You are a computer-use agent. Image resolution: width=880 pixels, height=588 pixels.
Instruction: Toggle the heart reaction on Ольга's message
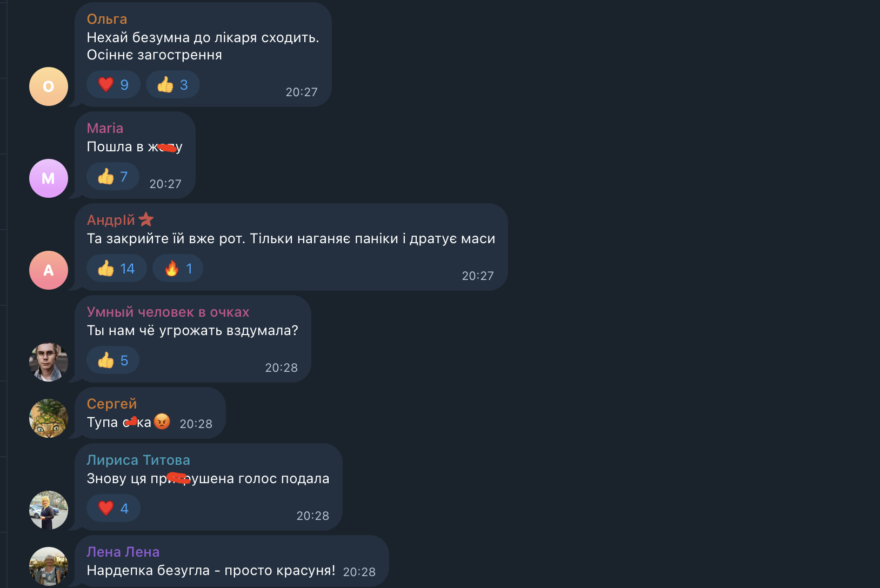pos(114,85)
